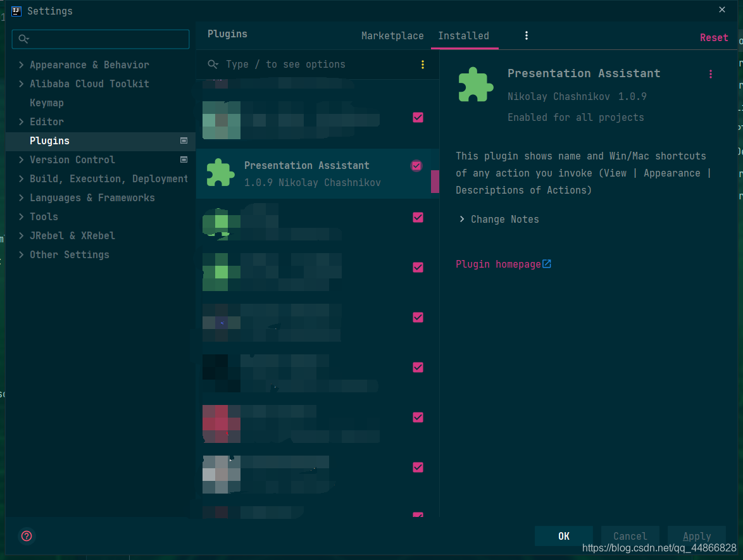This screenshot has width=743, height=560.
Task: Close the Settings dialog
Action: pos(721,9)
